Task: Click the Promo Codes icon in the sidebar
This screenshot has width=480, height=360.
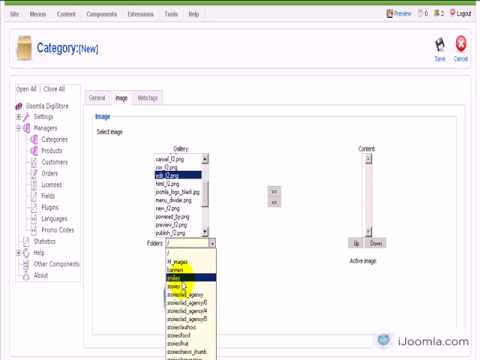Action: point(34,230)
